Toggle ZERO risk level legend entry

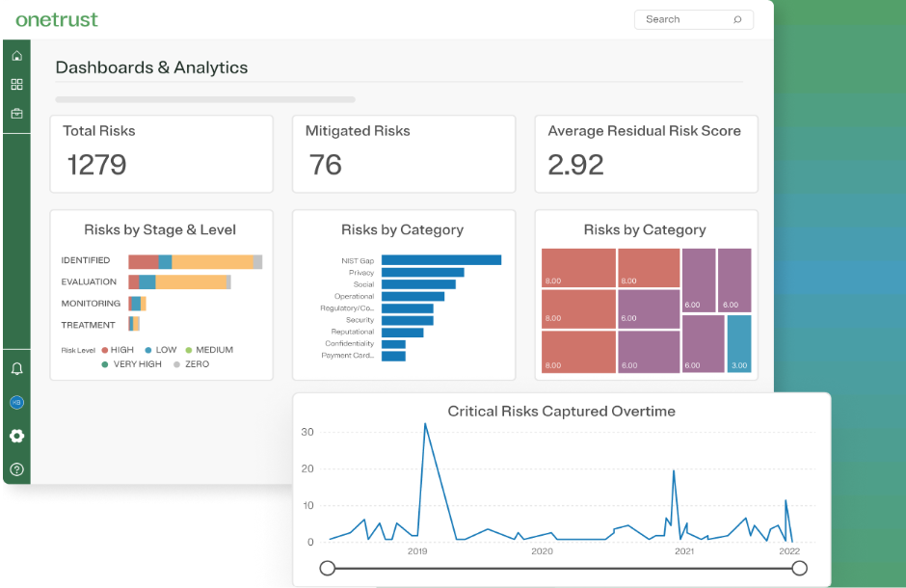[x=191, y=364]
